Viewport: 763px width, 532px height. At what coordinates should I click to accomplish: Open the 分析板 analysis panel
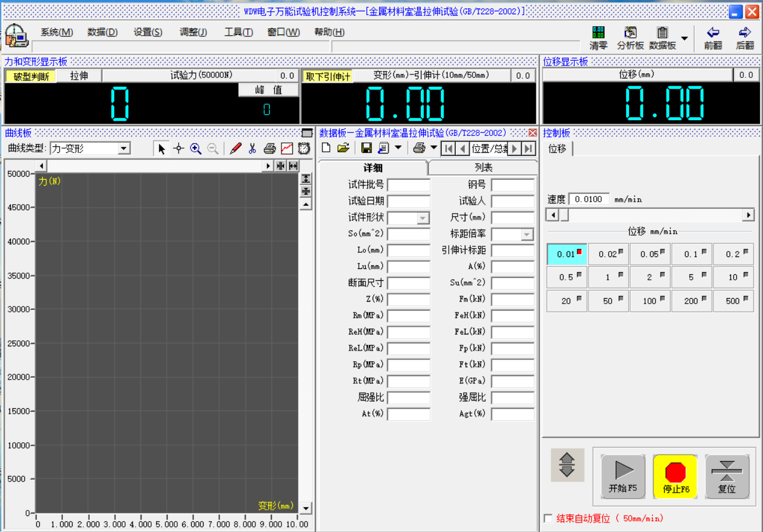coord(630,37)
